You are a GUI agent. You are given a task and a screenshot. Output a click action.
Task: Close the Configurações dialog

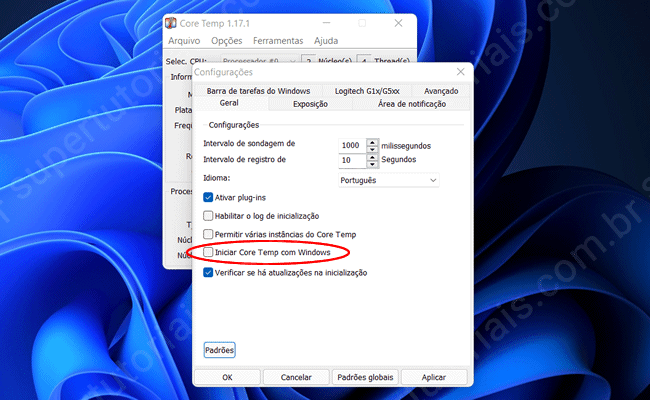pyautogui.click(x=458, y=72)
